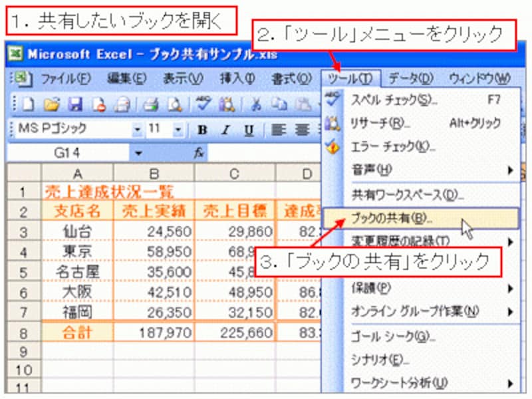Screen dimensions: 532x399
Task: Select the 売上実績 header cell
Action: click(154, 211)
